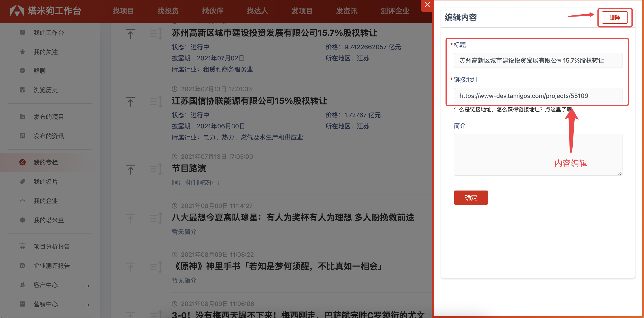Pin to top the 八大最想今夏离队球星 article
Screen dimensions: 644x318
tap(130, 218)
